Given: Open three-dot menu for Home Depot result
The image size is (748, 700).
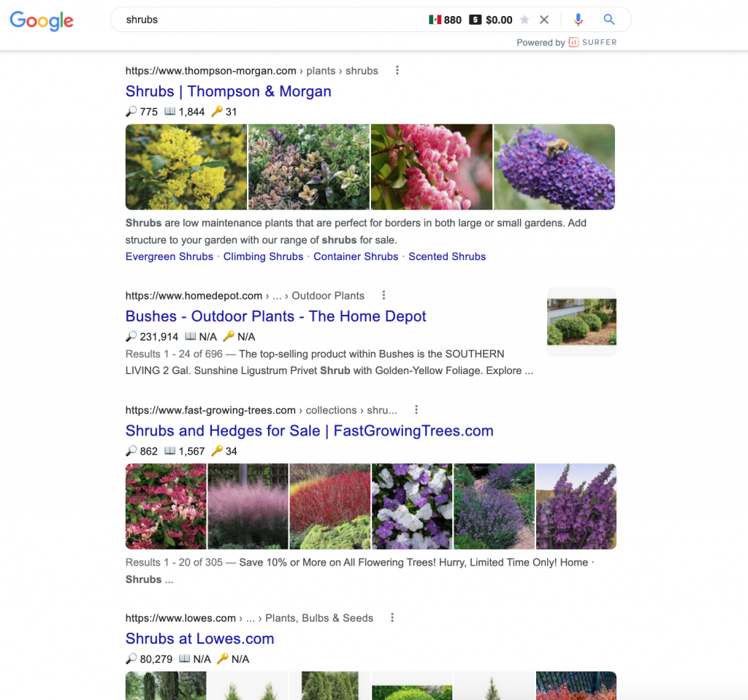Looking at the screenshot, I should tap(383, 296).
